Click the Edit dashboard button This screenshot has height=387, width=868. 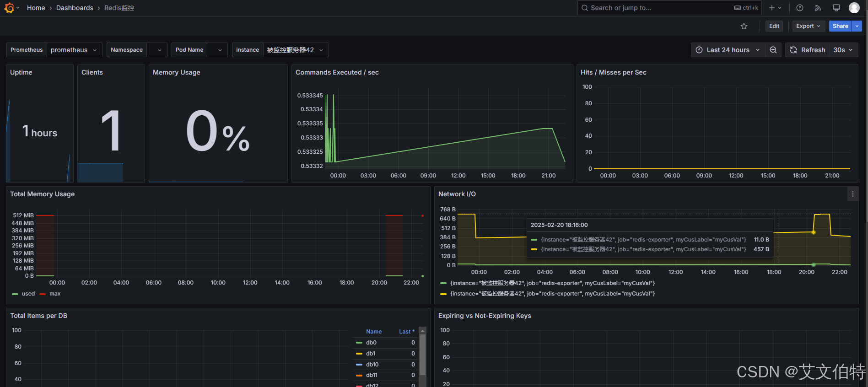[774, 26]
